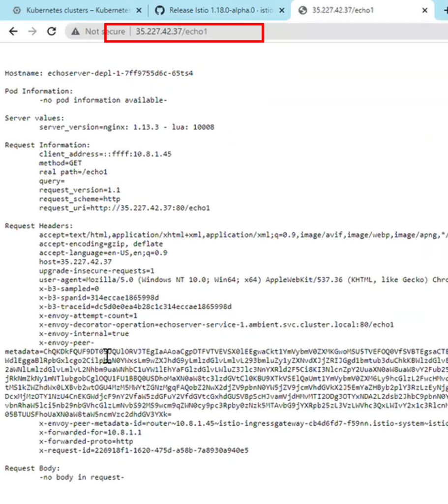Switch to Kubernetes clusters tab
This screenshot has height=504, width=448.
[77, 10]
